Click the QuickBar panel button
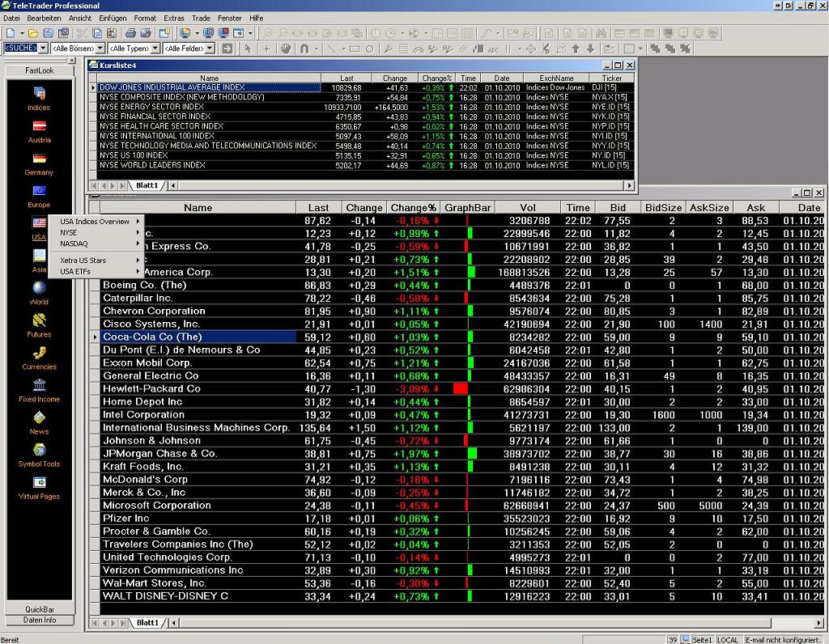Screen dimensions: 829x644 (x=40, y=609)
